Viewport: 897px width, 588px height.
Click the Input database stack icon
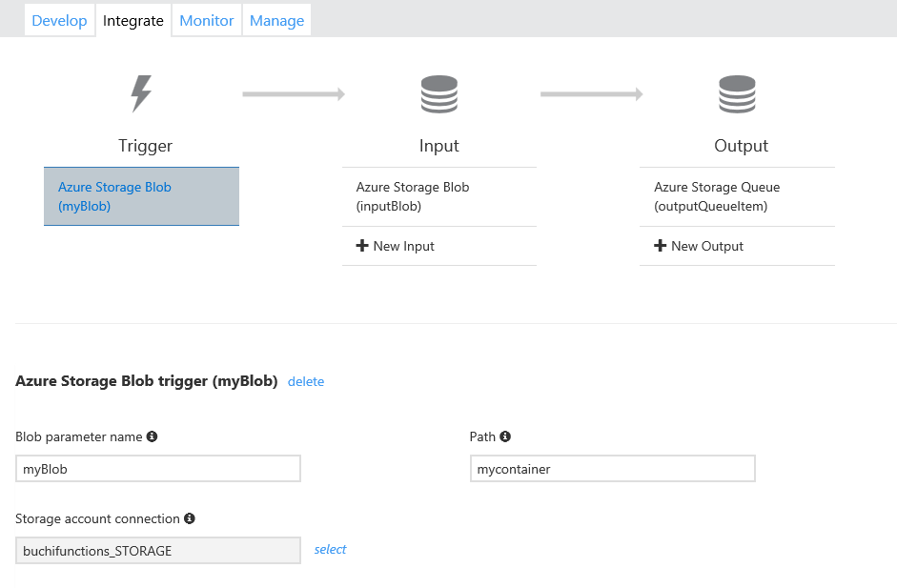point(438,94)
